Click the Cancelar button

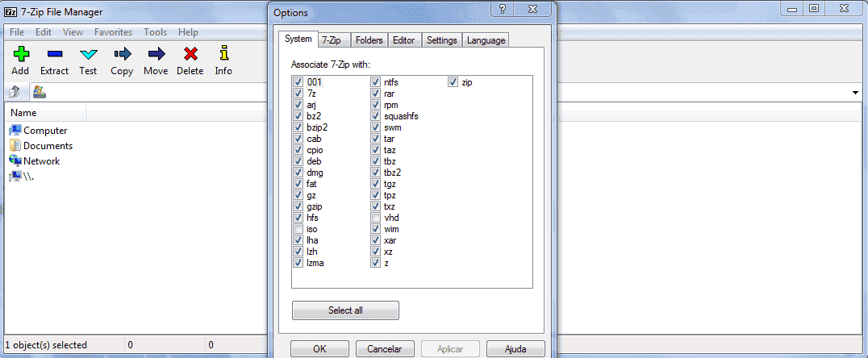click(x=386, y=349)
